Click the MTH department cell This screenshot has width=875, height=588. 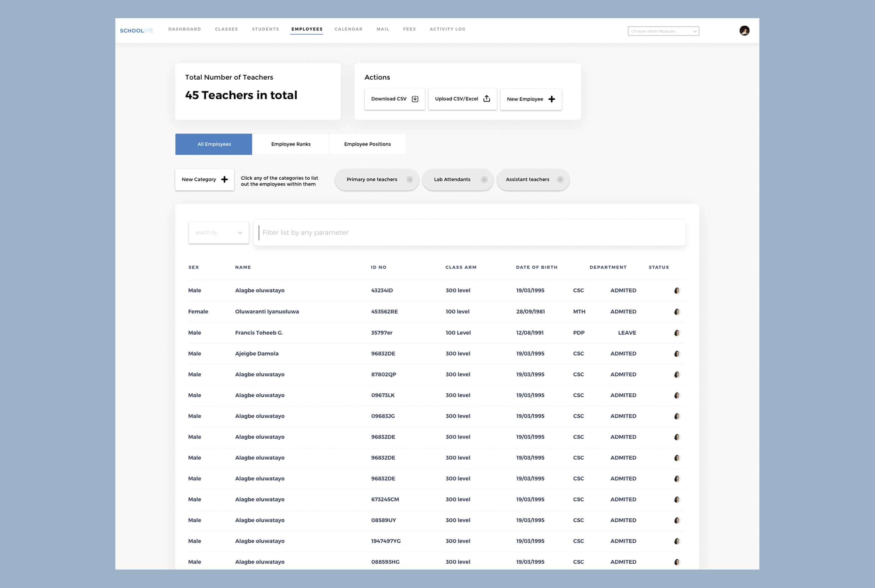(579, 311)
